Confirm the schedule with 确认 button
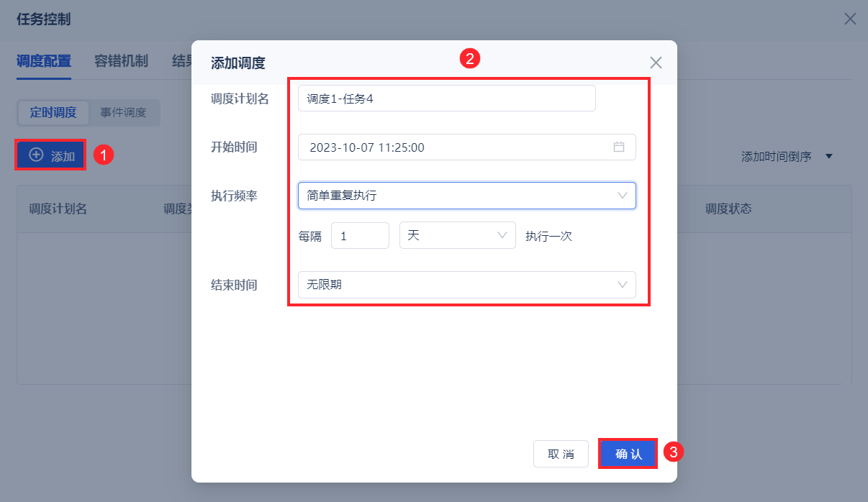The height and width of the screenshot is (502, 868). coord(628,454)
